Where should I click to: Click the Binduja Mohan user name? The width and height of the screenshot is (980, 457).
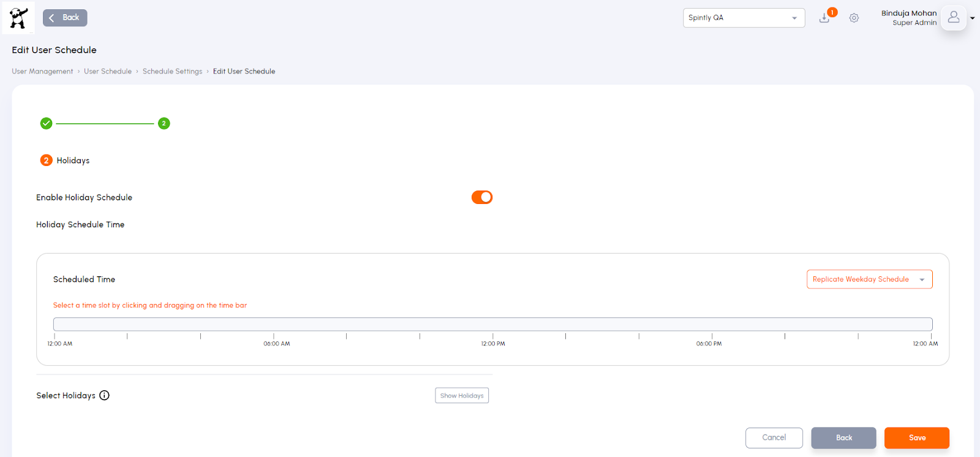[909, 13]
